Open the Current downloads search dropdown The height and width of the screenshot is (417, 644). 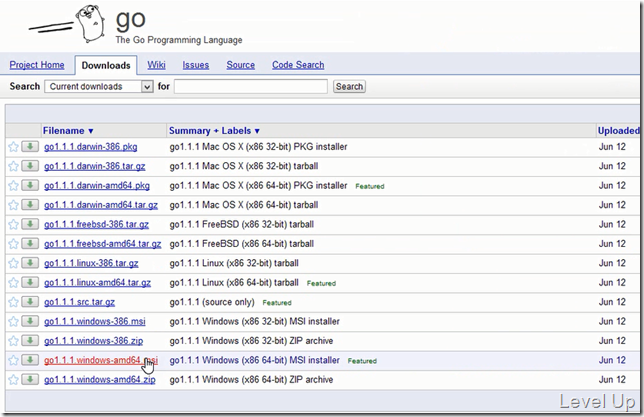[x=99, y=86]
